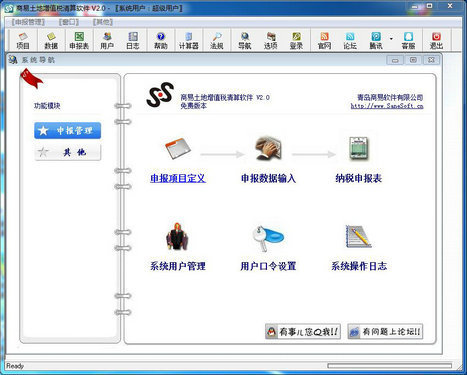467x375 pixels.
Task: Select the 申报管理 module button
Action: coord(68,130)
